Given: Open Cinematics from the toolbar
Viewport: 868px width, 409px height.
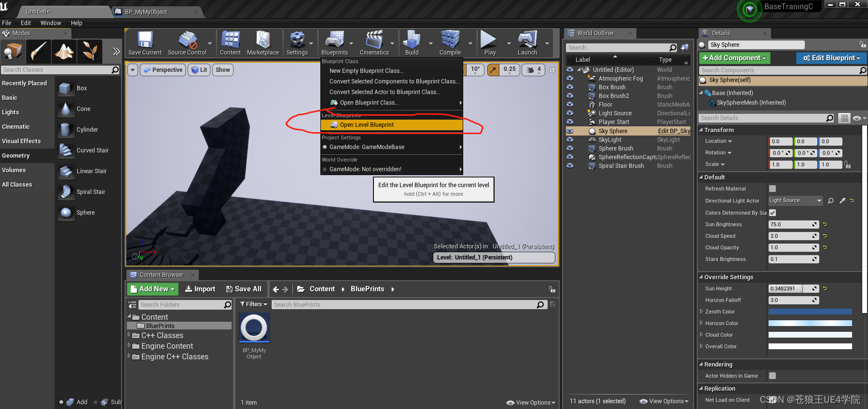Looking at the screenshot, I should (x=374, y=43).
